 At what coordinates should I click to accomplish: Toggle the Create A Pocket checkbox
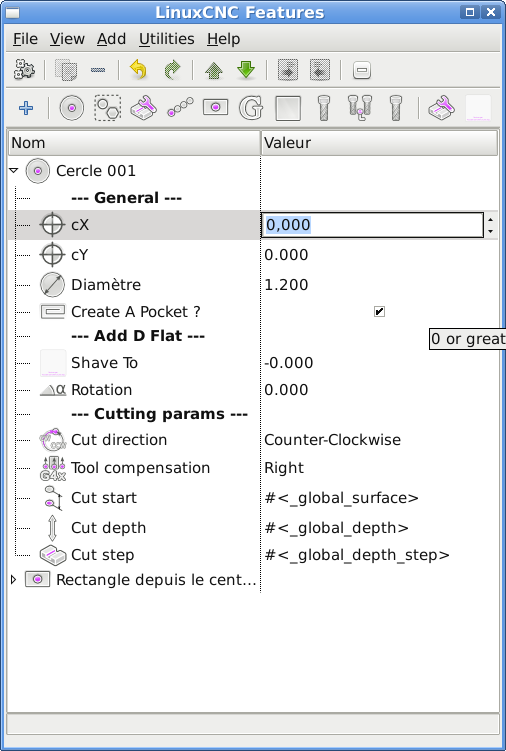[379, 312]
